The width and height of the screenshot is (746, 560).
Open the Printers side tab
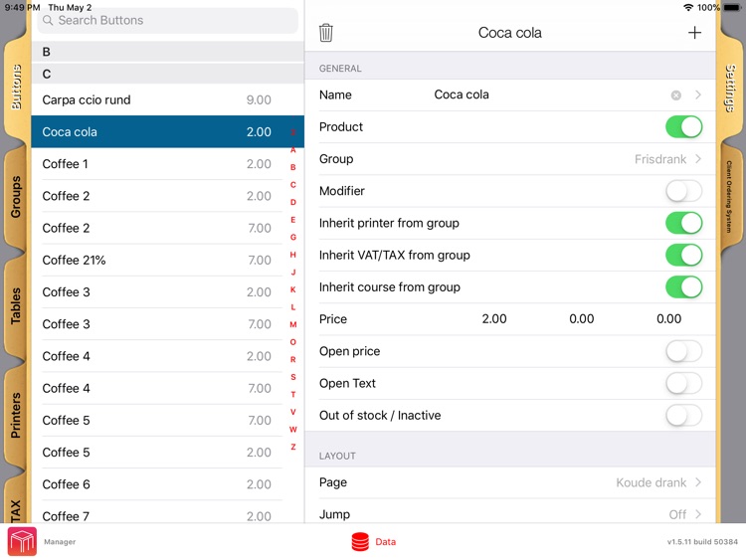16,415
